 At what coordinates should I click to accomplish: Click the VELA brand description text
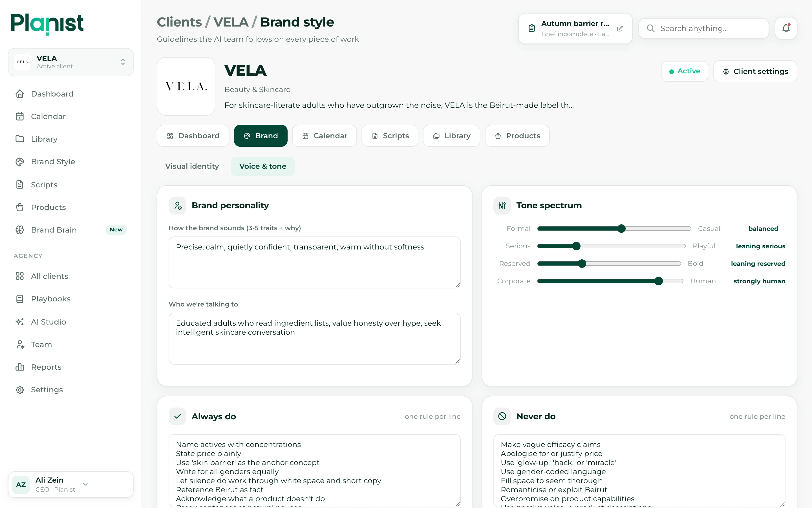click(399, 105)
